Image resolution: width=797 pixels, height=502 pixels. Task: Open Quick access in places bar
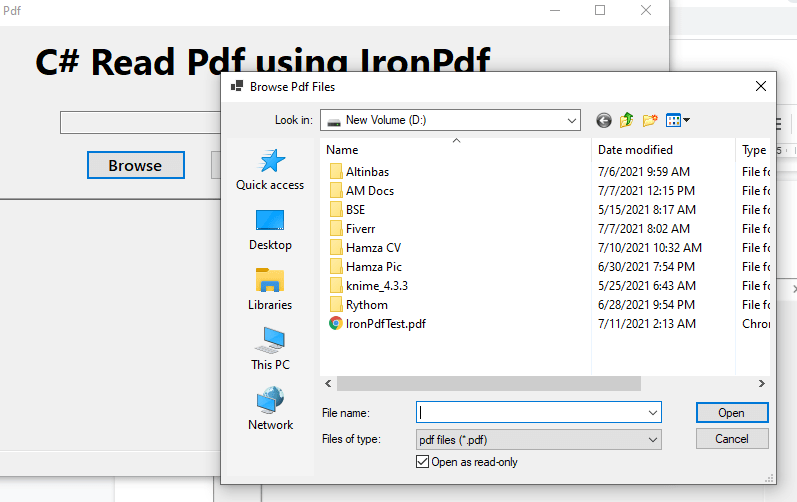click(x=270, y=170)
